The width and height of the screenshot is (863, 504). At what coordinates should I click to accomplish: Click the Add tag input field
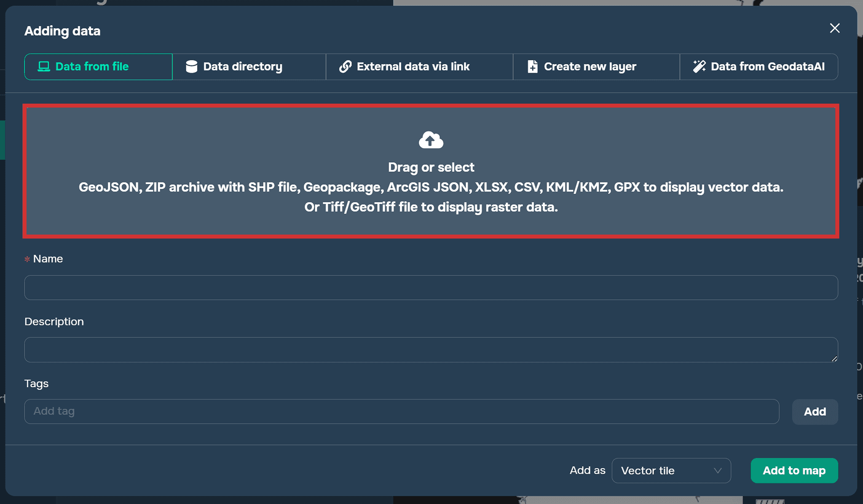pyautogui.click(x=401, y=412)
